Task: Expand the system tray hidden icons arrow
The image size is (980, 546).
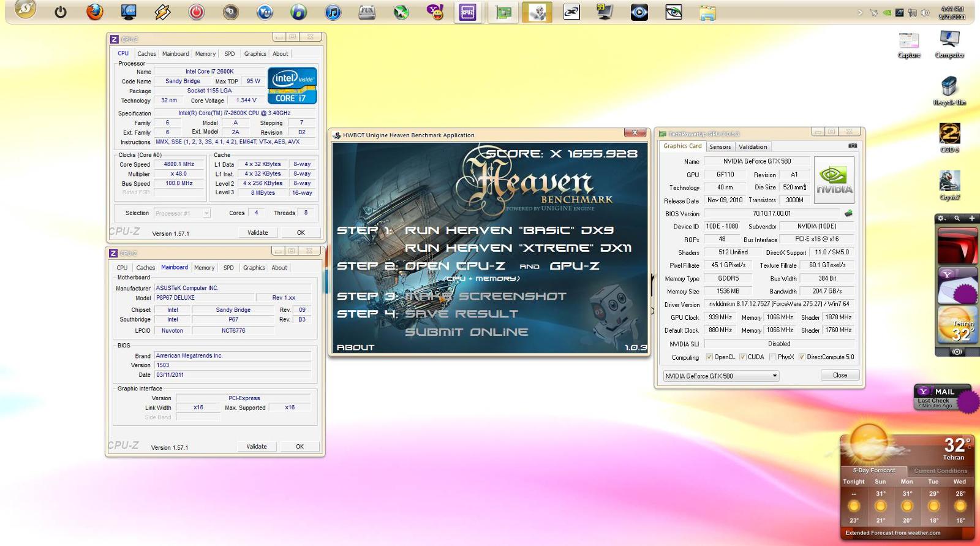Action: click(860, 12)
